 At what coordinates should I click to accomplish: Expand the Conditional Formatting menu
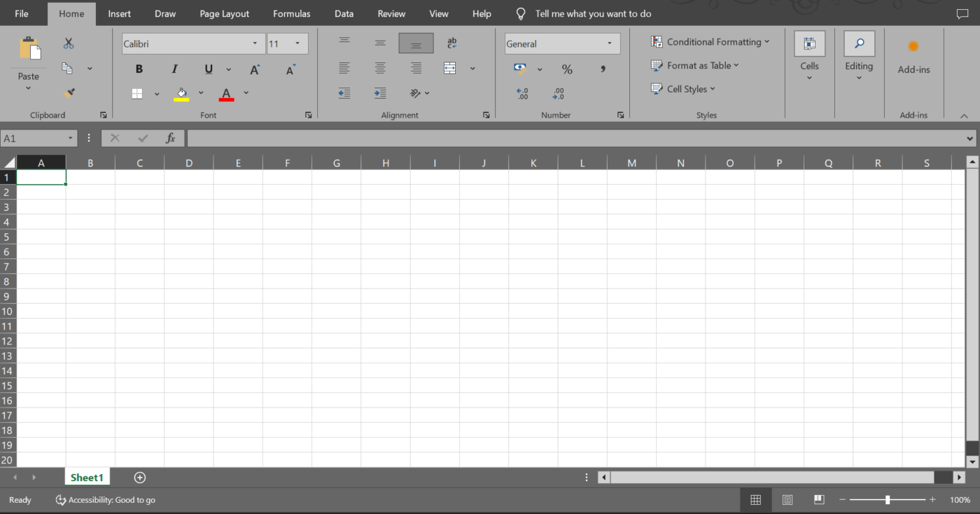click(710, 42)
